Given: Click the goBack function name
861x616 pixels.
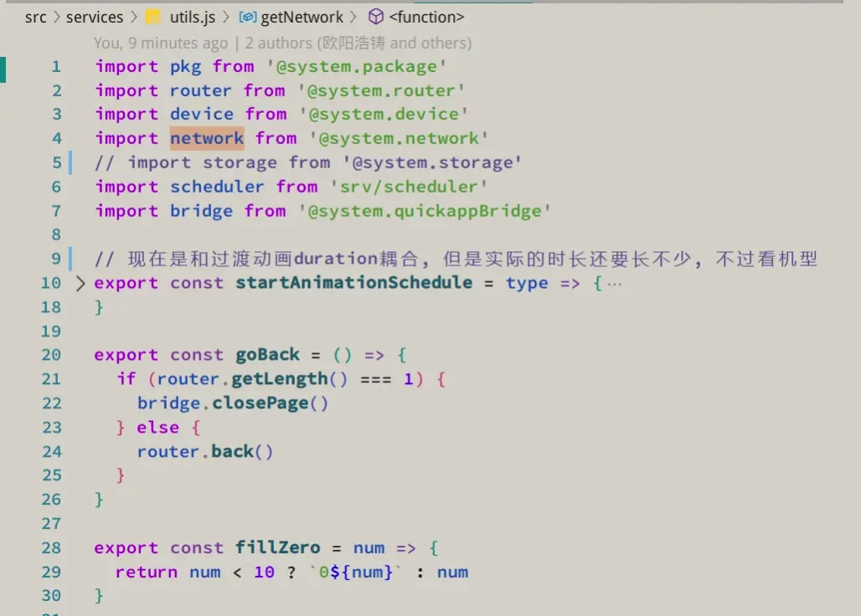Looking at the screenshot, I should coord(267,355).
